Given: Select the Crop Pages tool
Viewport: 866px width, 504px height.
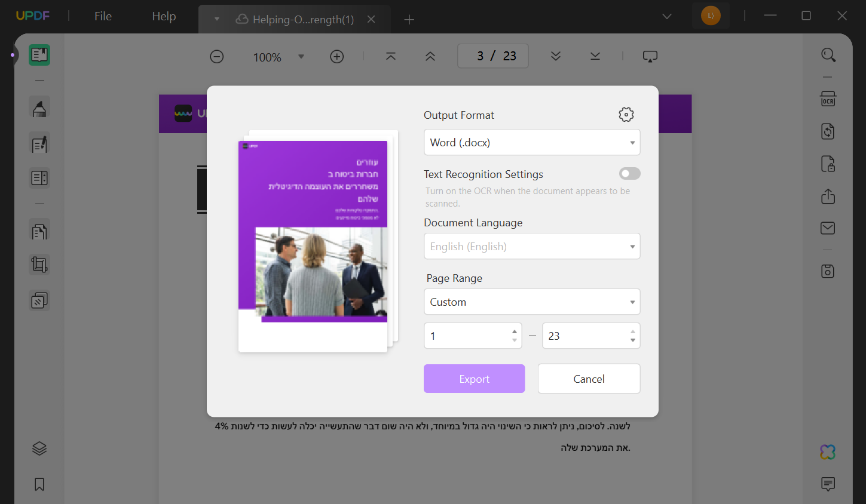Looking at the screenshot, I should tap(39, 264).
